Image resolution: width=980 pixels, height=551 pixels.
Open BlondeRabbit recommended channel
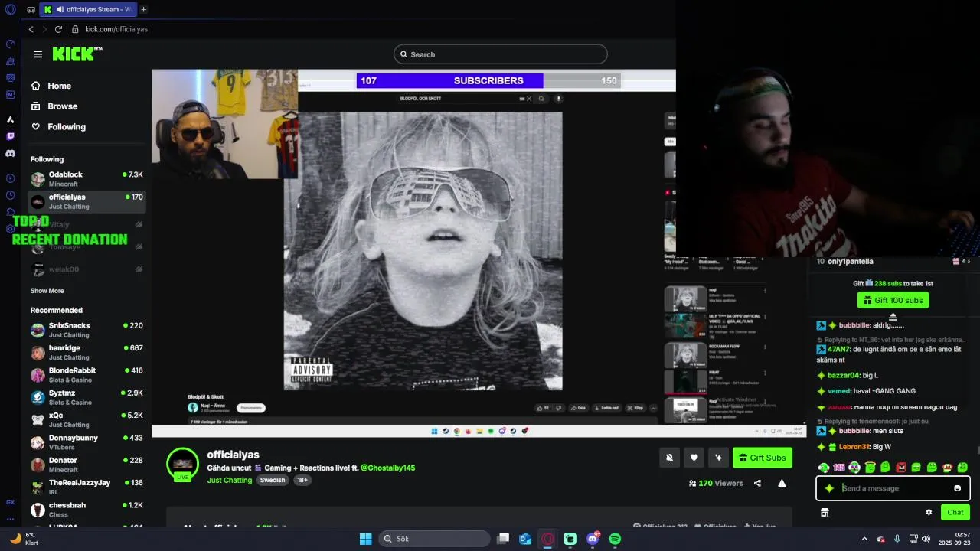[87, 375]
